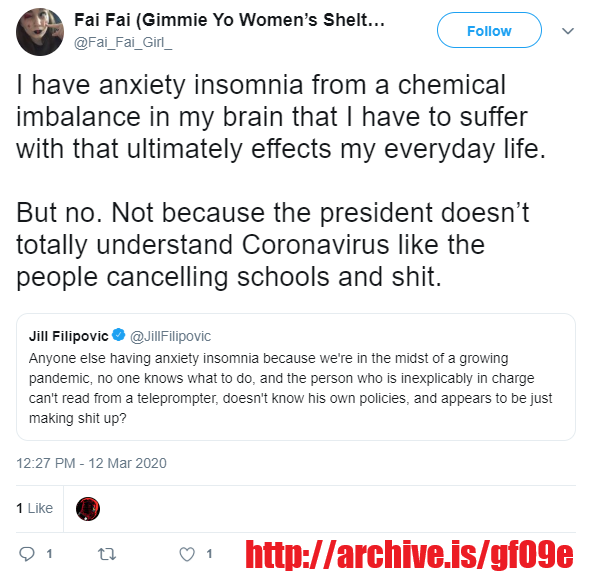Open the quoted tweet about anxiety insomnia
This screenshot has height=572, width=595.
(x=296, y=377)
